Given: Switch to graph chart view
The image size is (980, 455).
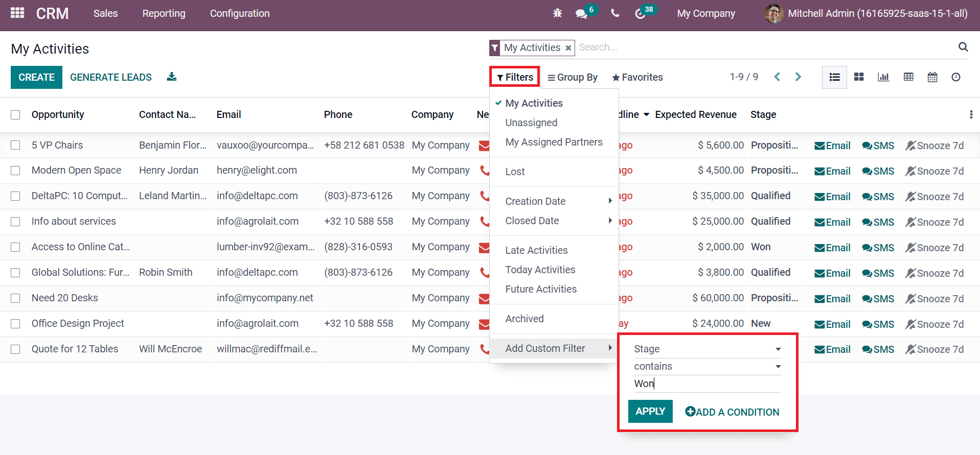Looking at the screenshot, I should tap(883, 77).
